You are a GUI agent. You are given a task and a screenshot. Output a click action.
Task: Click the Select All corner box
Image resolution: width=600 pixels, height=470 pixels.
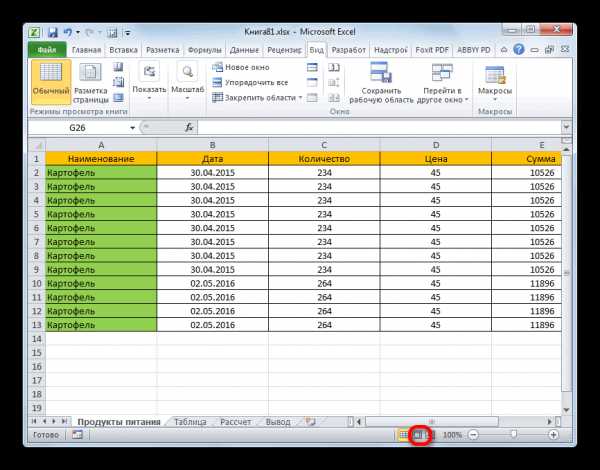[x=37, y=145]
